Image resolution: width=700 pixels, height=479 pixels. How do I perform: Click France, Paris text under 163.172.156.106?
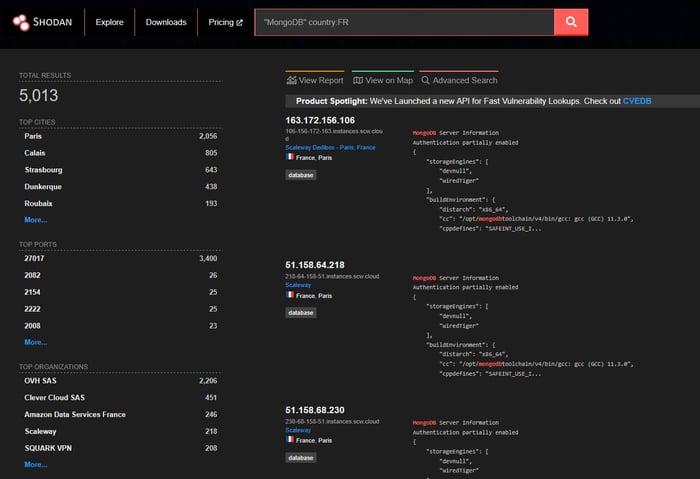point(314,158)
